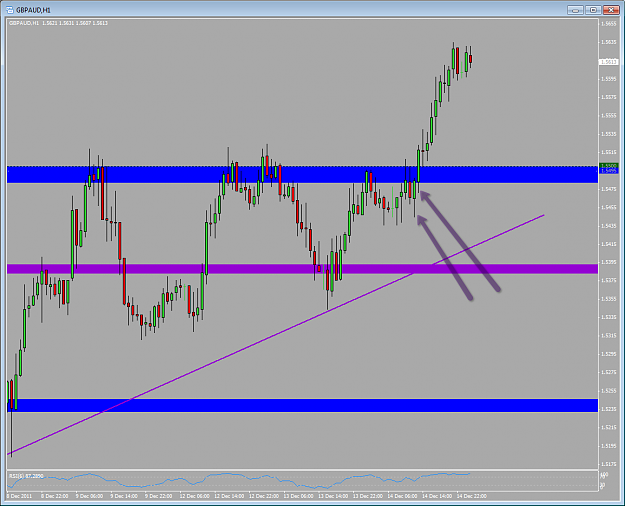Select the purple ascending trendline
625x506 pixels.
point(275,335)
